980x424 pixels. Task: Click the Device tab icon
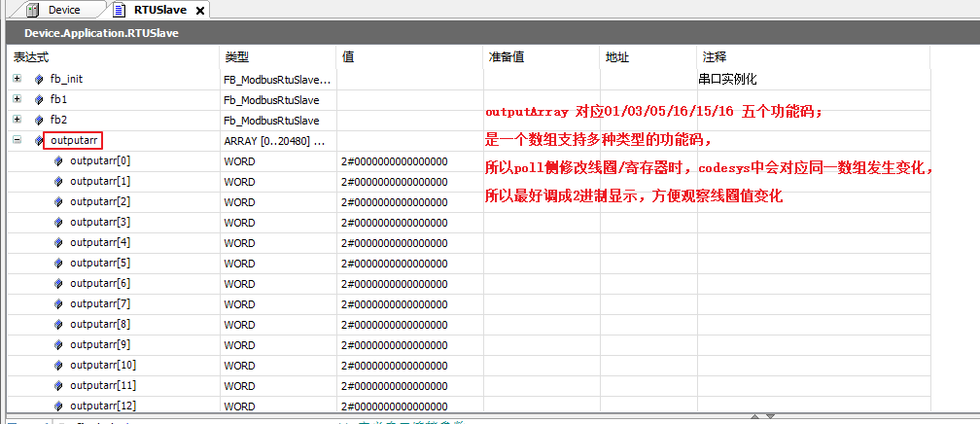coord(34,10)
